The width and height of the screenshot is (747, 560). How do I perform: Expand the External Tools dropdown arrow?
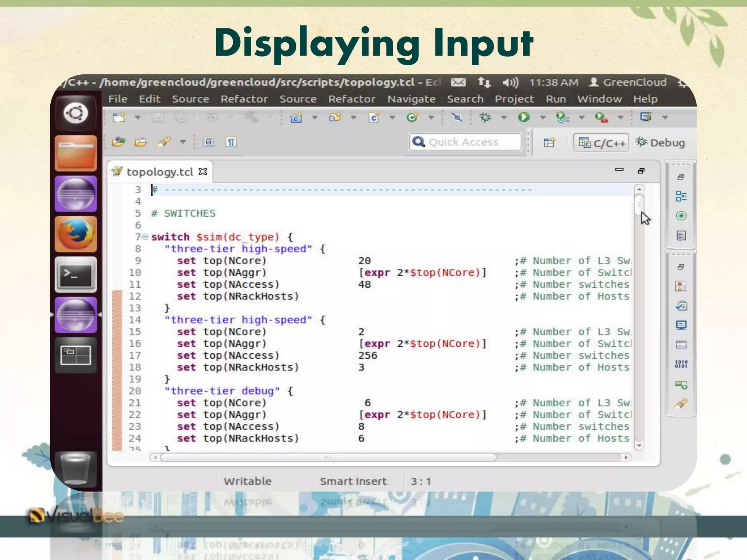click(x=620, y=117)
